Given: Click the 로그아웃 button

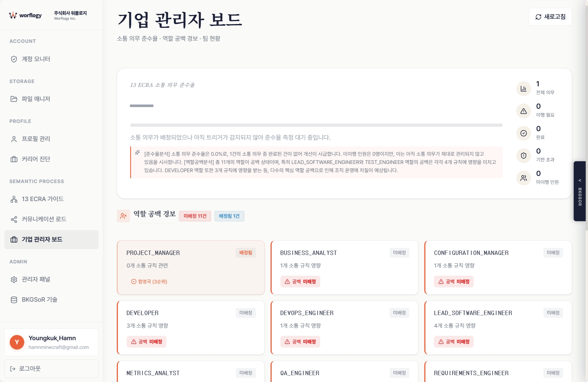Looking at the screenshot, I should coord(51,369).
